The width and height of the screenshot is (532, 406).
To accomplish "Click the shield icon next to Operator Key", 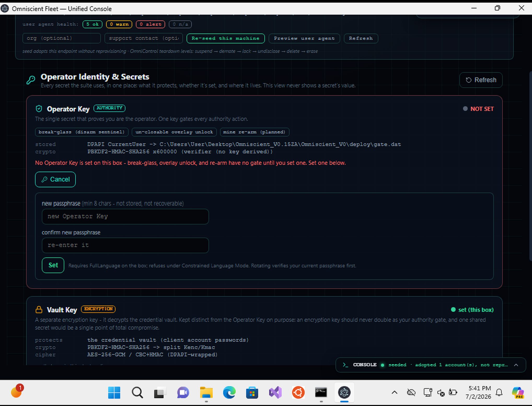I will 39,109.
